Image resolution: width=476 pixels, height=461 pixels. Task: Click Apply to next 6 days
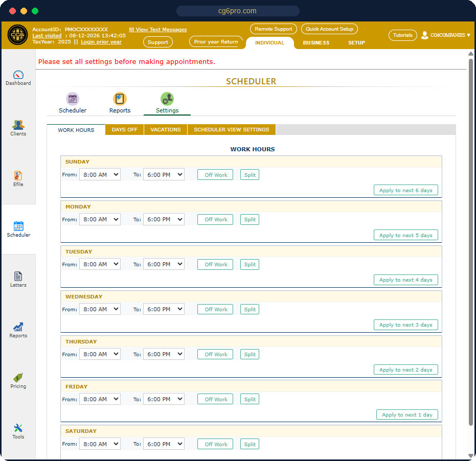406,190
